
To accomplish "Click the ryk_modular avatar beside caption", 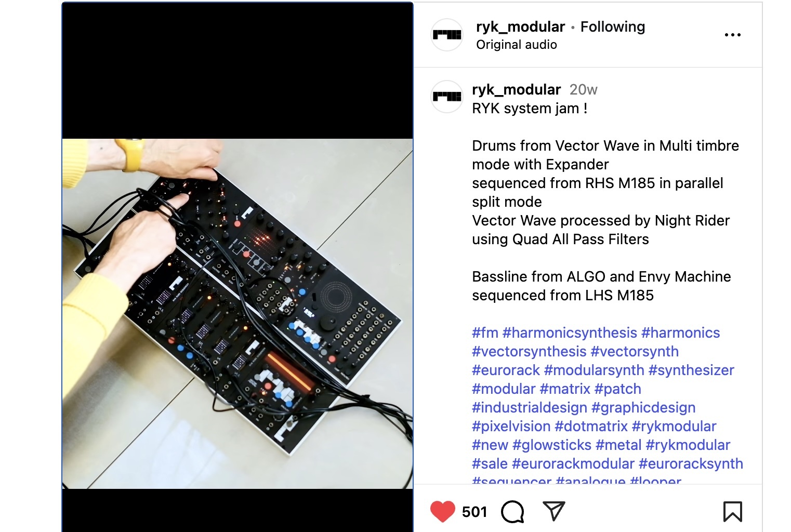I will point(447,97).
